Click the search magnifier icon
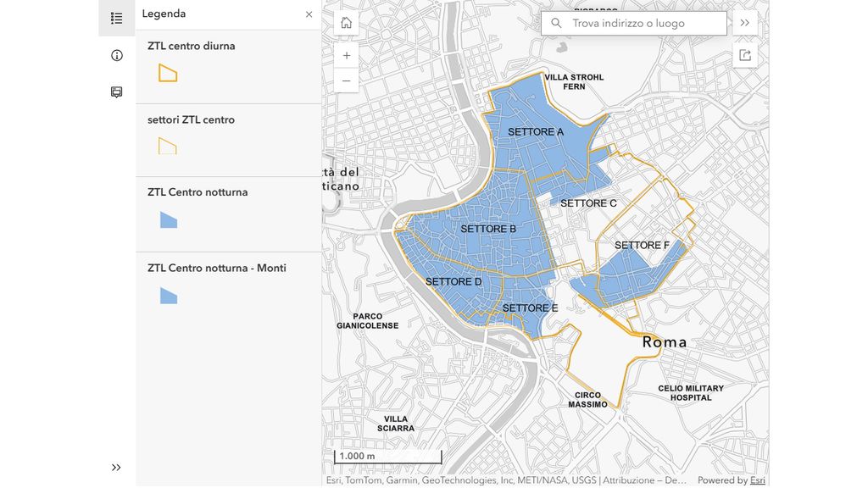Image resolution: width=868 pixels, height=488 pixels. (x=555, y=23)
